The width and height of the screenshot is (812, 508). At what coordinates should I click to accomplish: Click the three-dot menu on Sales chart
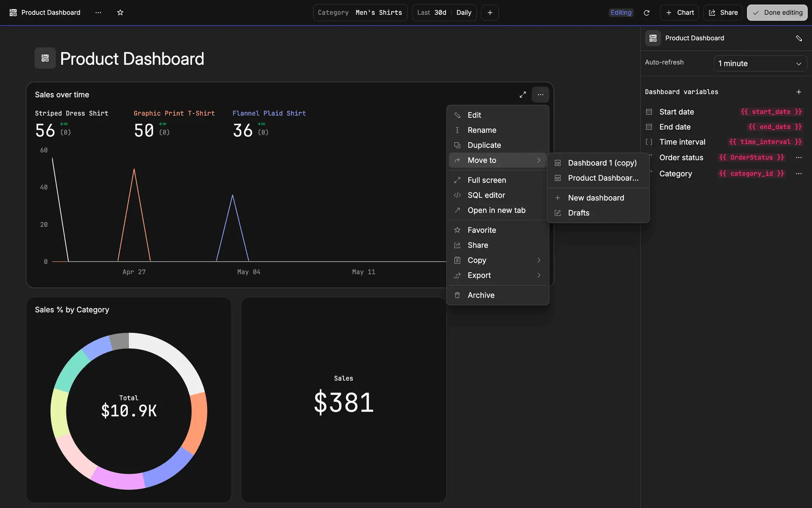pos(540,95)
